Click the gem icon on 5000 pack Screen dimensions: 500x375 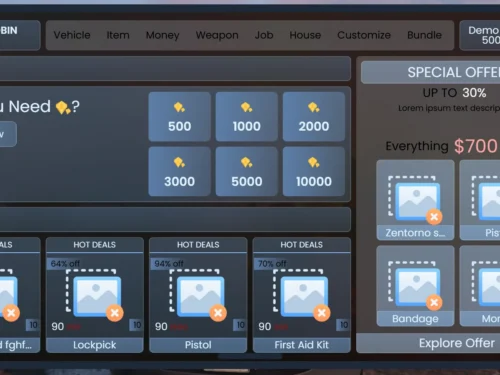tap(247, 162)
